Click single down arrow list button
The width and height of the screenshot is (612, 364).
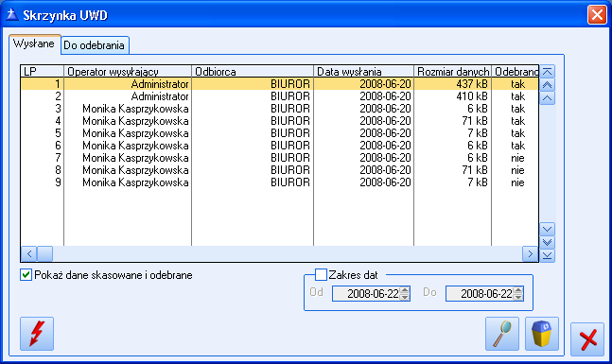[x=548, y=229]
